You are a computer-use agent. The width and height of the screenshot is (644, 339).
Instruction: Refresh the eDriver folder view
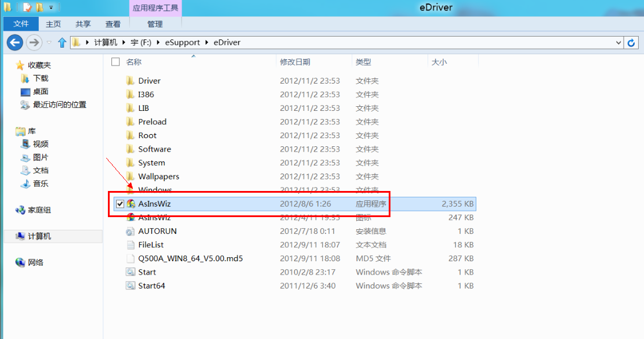[631, 42]
